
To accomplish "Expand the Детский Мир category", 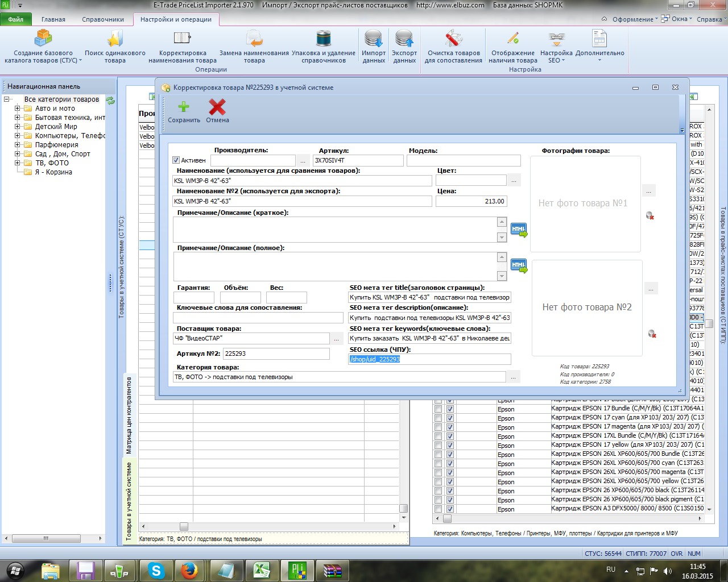I will [17, 127].
